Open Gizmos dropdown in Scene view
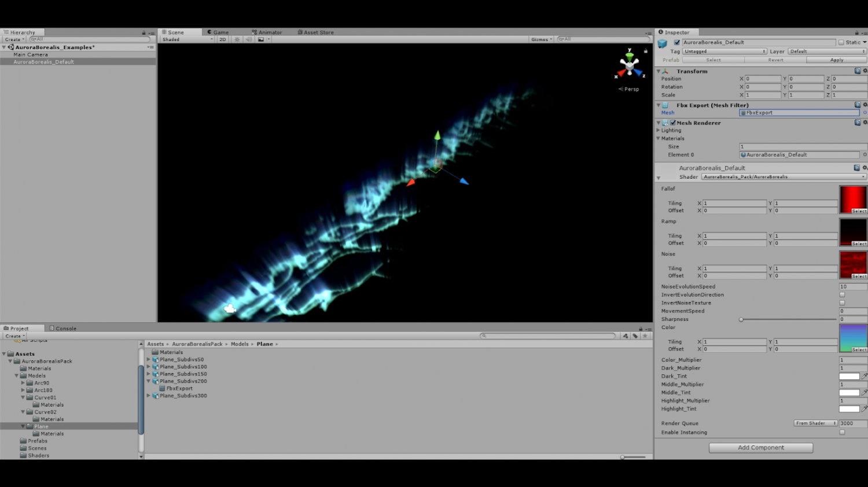 (x=542, y=39)
